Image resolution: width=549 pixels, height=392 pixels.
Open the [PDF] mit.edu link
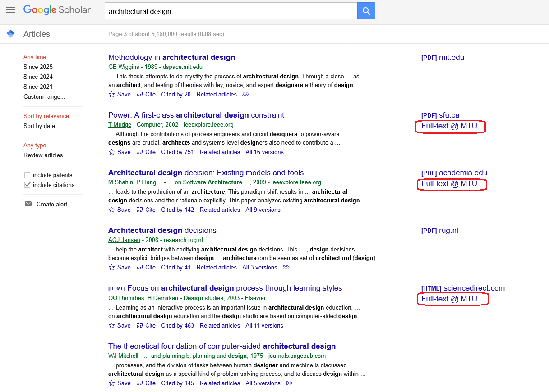point(443,57)
